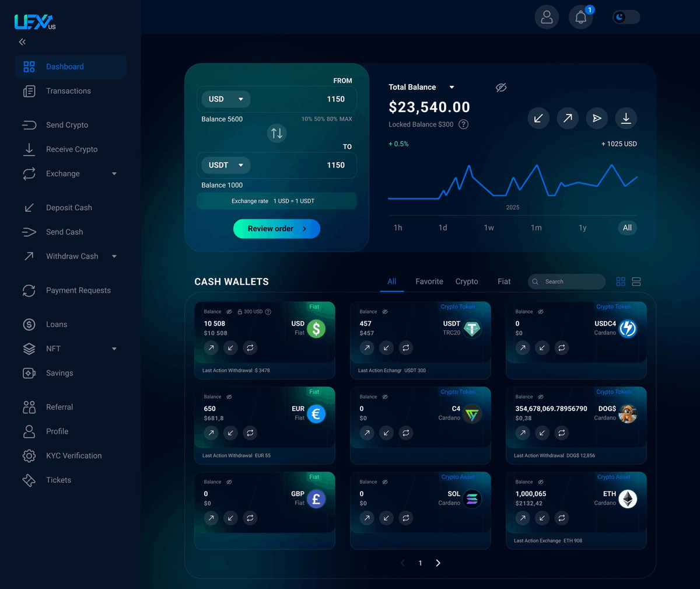This screenshot has height=589, width=700.
Task: Hide ETH wallet balance
Action: pos(541,482)
